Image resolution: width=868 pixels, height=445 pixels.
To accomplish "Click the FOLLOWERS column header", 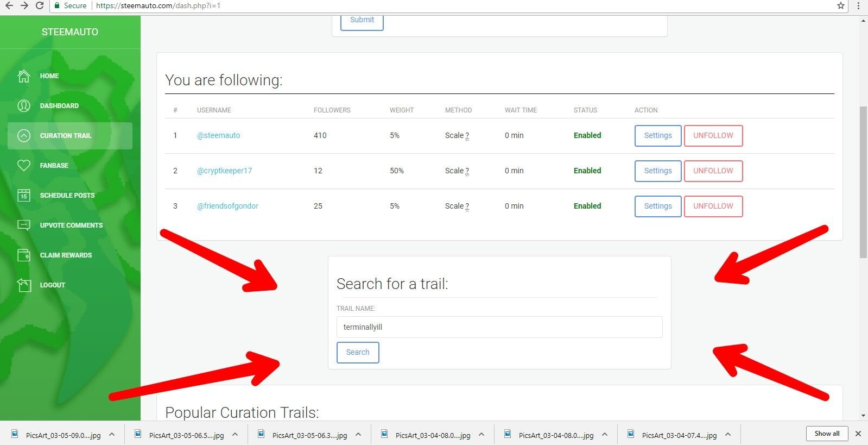I will [x=332, y=110].
